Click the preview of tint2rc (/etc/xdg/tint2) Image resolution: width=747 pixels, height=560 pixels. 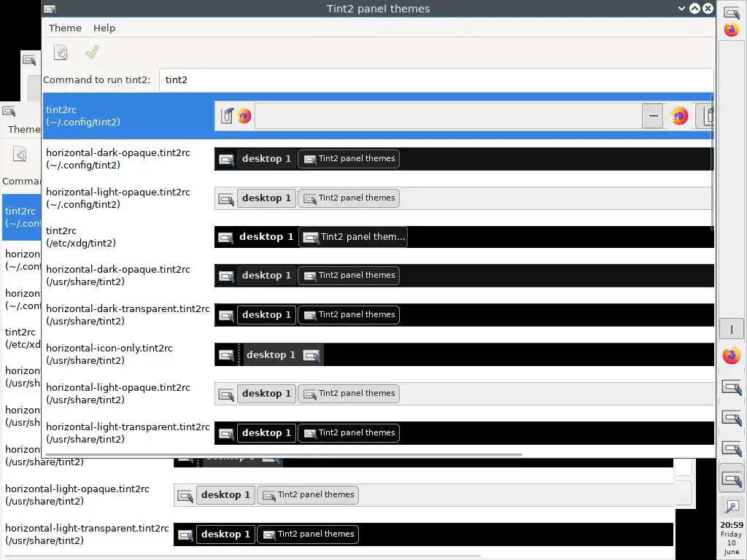463,237
